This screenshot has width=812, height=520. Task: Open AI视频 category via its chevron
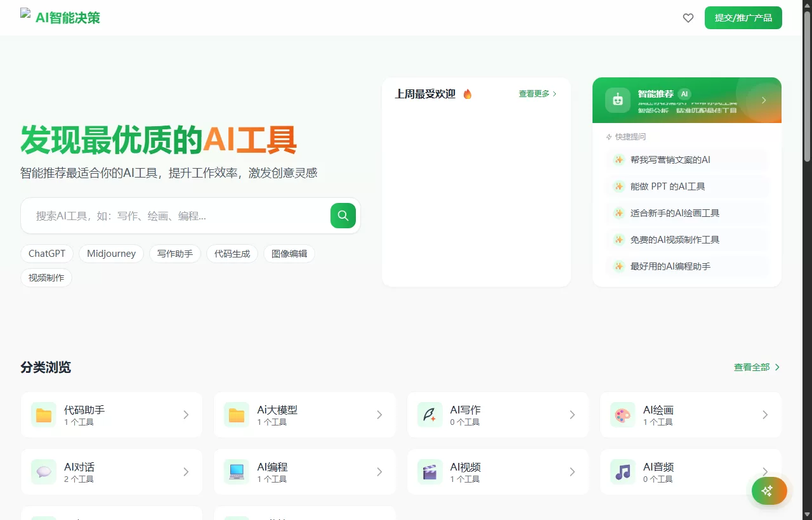572,472
